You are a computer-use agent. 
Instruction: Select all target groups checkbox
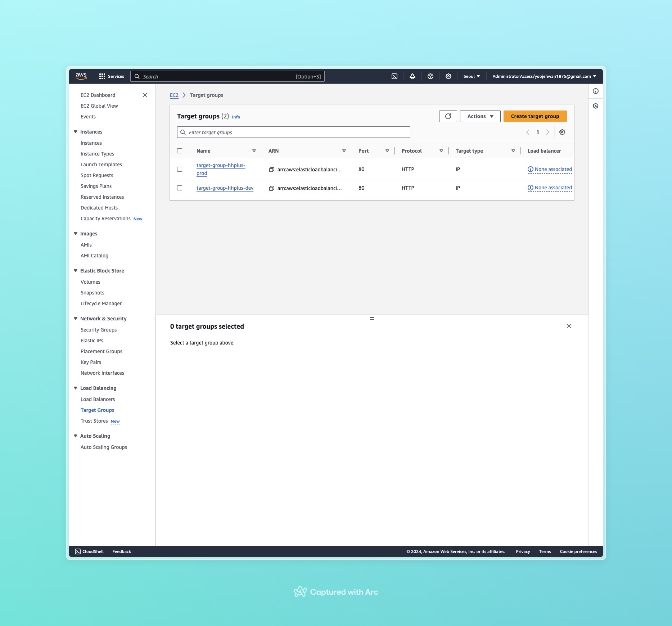pyautogui.click(x=180, y=151)
